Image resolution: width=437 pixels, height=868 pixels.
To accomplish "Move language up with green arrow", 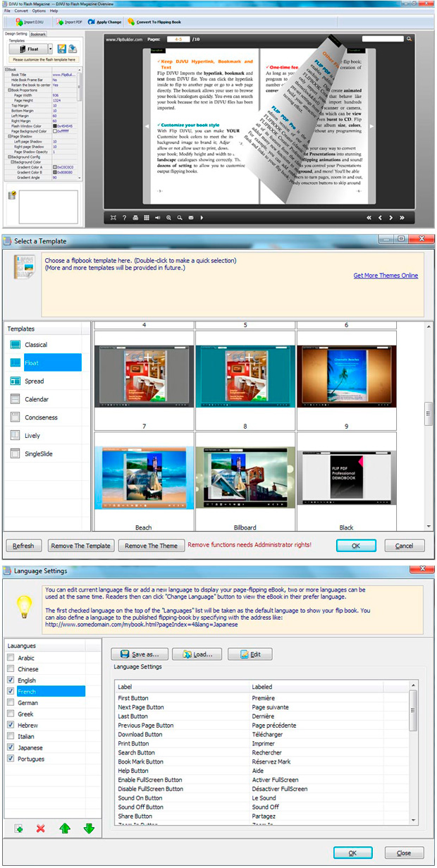I will (x=65, y=828).
